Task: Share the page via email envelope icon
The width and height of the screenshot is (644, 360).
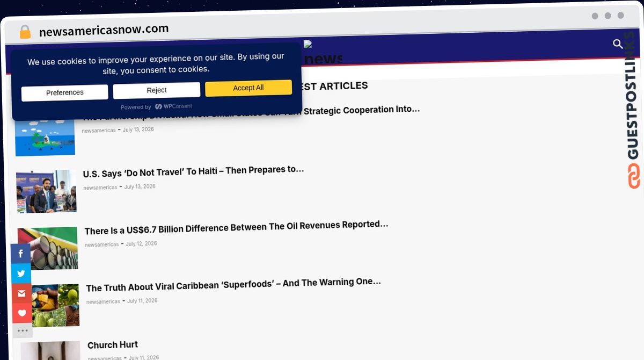Action: tap(22, 293)
